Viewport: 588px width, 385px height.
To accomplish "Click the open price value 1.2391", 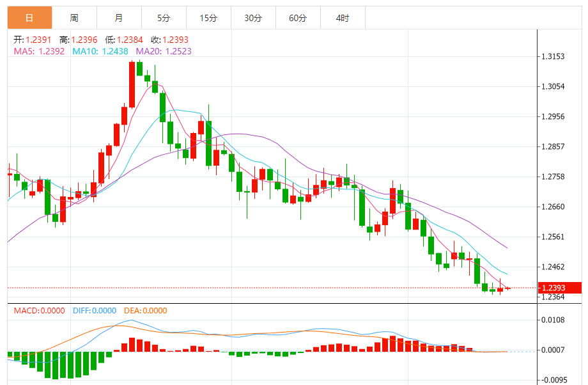I will [38, 40].
